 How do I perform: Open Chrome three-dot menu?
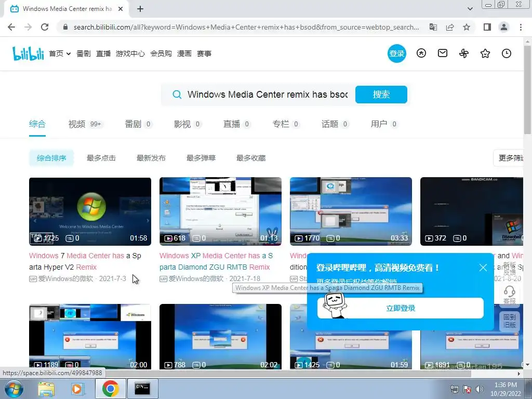point(521,27)
